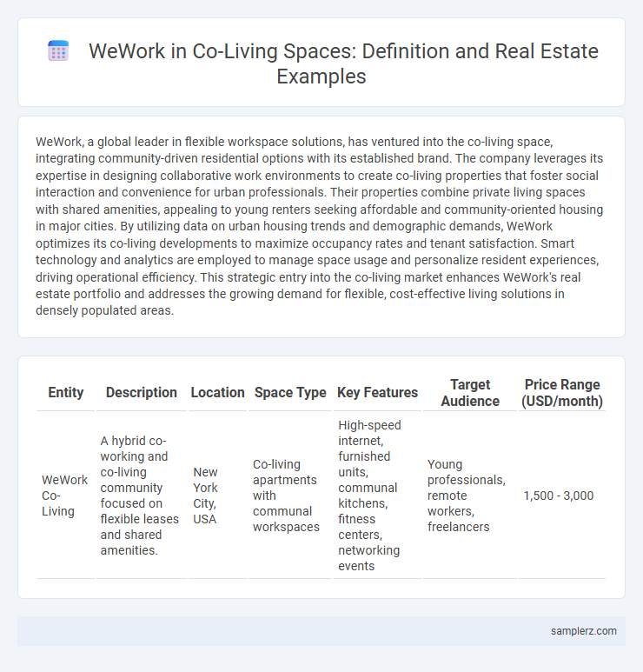Click the intro paragraph about WeWork
The height and width of the screenshot is (672, 643).
(x=320, y=226)
